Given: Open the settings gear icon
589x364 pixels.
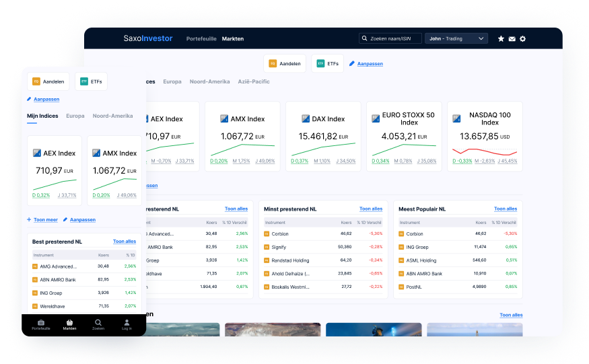Looking at the screenshot, I should pos(522,39).
